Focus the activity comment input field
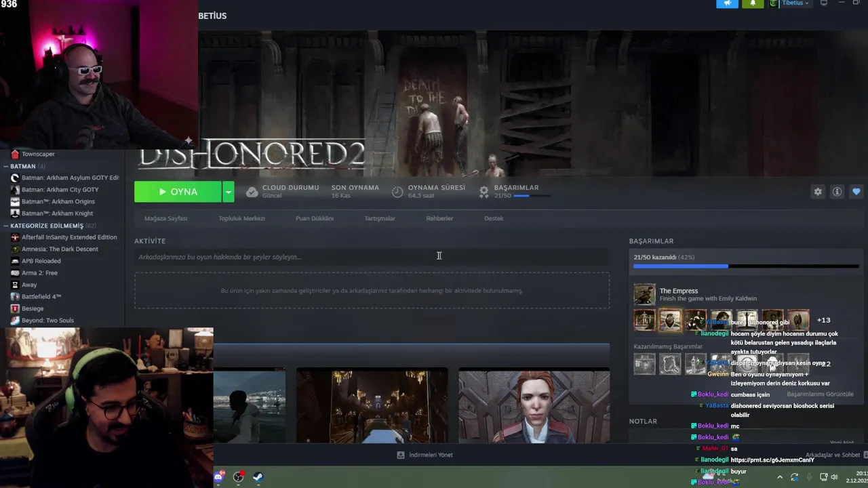868x488 pixels. point(372,257)
